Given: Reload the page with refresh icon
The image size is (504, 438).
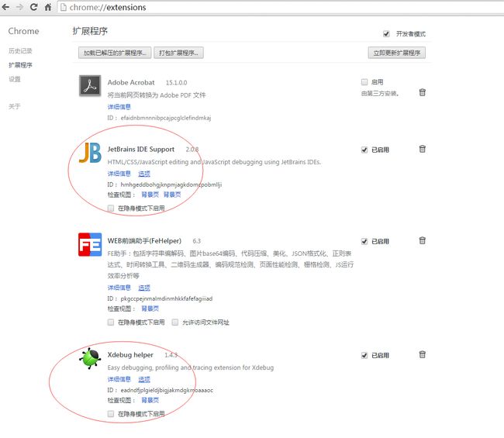Looking at the screenshot, I should (34, 7).
